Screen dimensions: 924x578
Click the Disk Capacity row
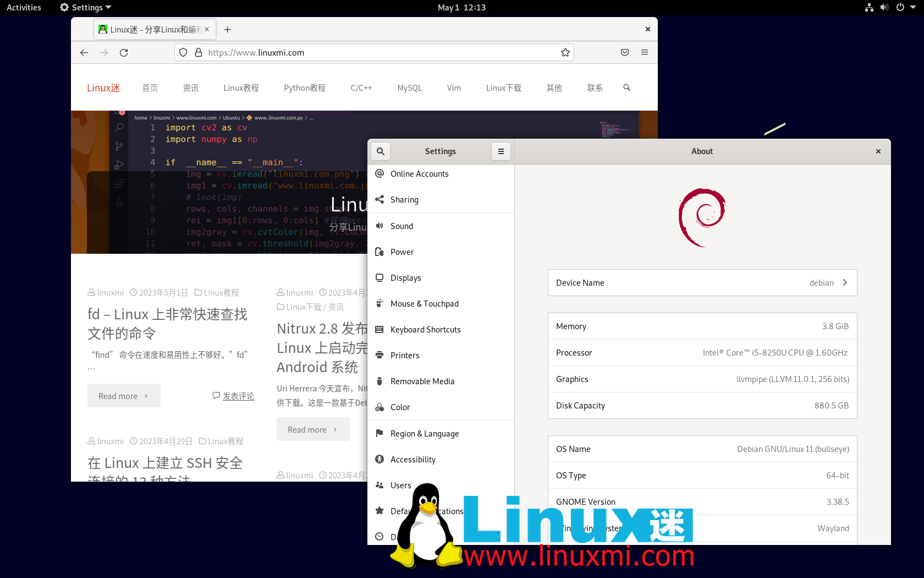point(702,406)
